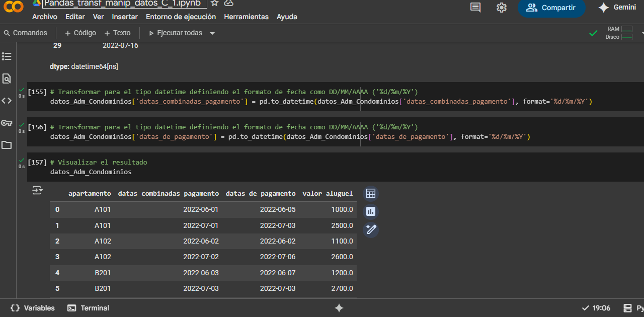This screenshot has width=644, height=317.
Task: Click the datas_de_pagamento column header
Action: click(x=261, y=193)
